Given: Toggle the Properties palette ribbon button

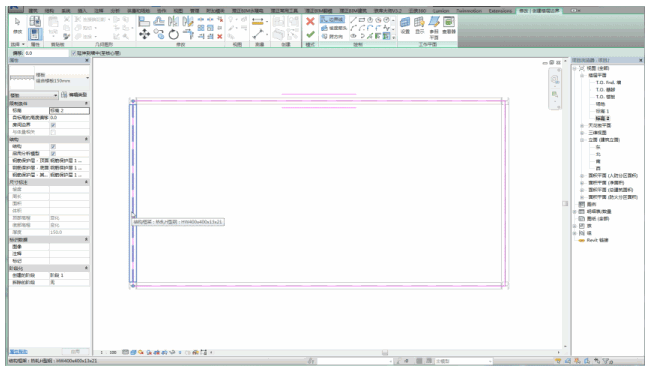Looking at the screenshot, I should (35, 34).
